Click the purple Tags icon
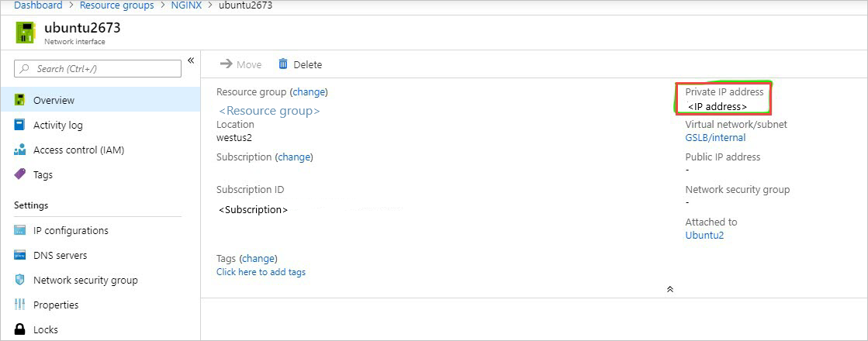Viewport: 868px width, 341px height. point(20,174)
